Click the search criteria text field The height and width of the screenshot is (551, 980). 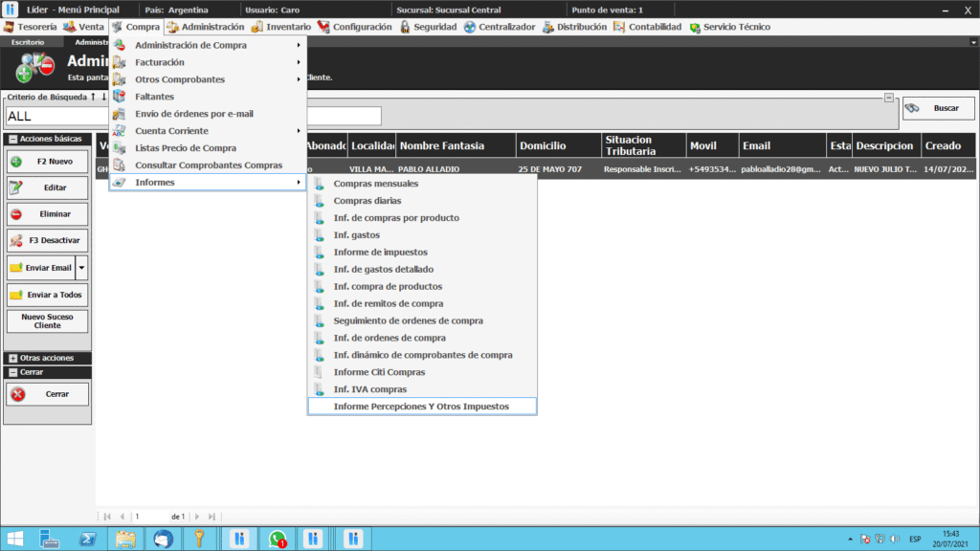coord(191,116)
